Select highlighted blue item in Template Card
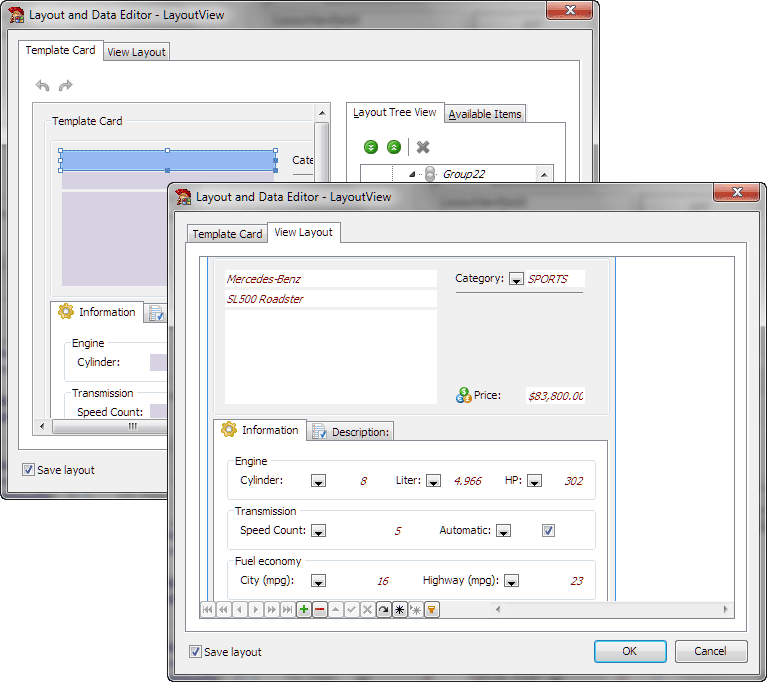 click(168, 160)
